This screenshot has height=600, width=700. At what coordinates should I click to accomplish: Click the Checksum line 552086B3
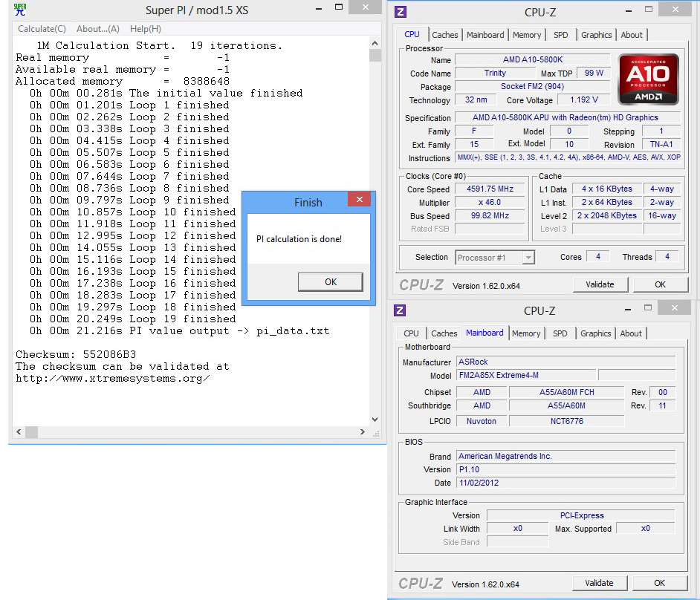[x=76, y=355]
